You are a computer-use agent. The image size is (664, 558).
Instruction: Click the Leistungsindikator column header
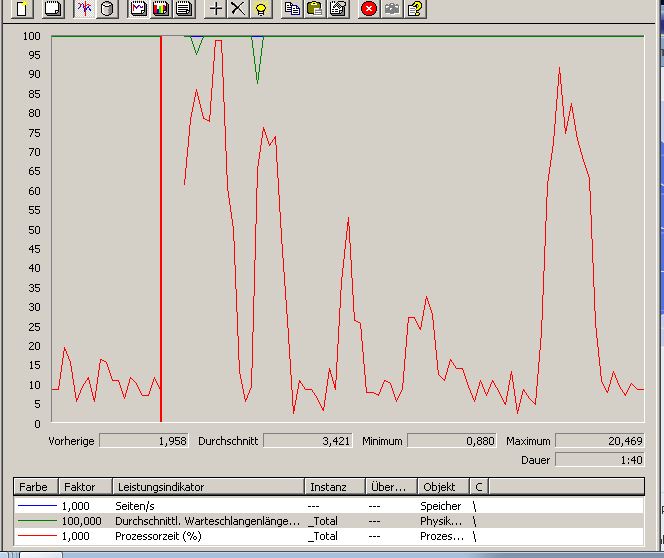[x=209, y=487]
